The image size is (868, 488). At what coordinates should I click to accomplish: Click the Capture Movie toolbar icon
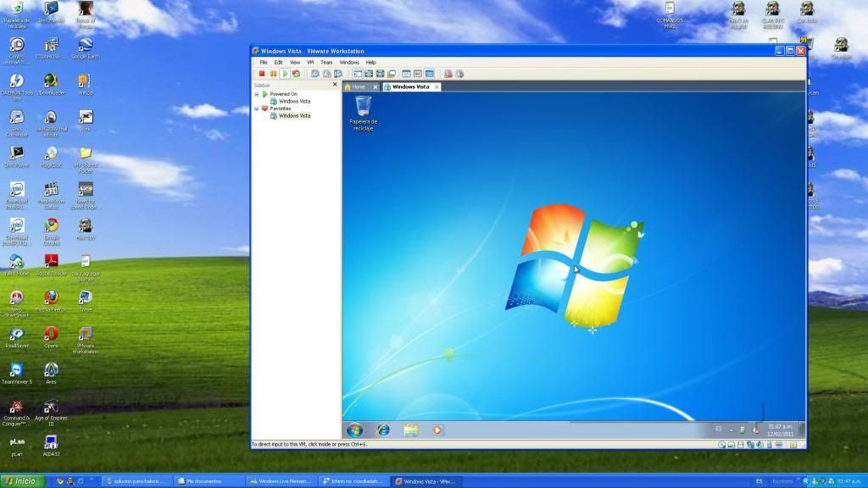[459, 74]
